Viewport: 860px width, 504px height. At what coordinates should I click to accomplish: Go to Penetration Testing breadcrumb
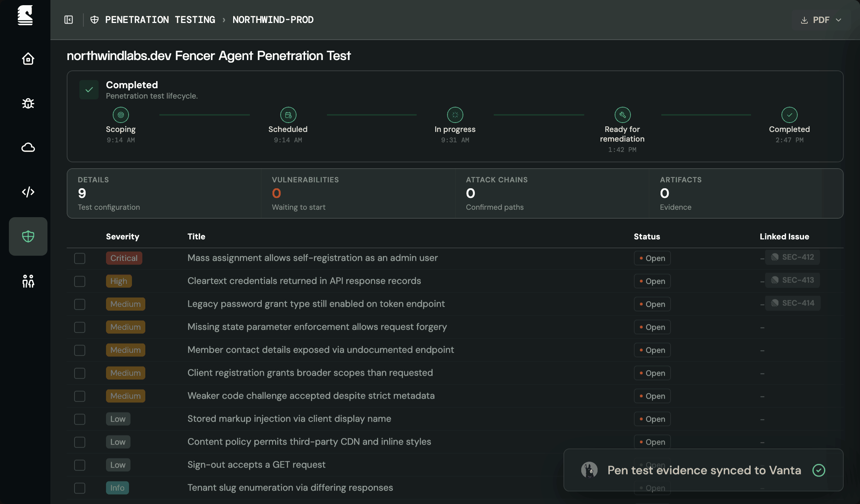[x=160, y=20]
